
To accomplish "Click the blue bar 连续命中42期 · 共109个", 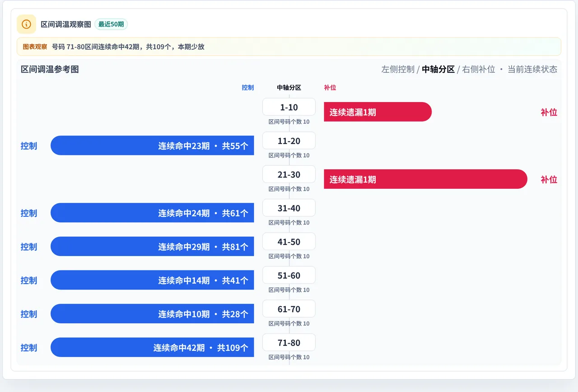I will [152, 347].
